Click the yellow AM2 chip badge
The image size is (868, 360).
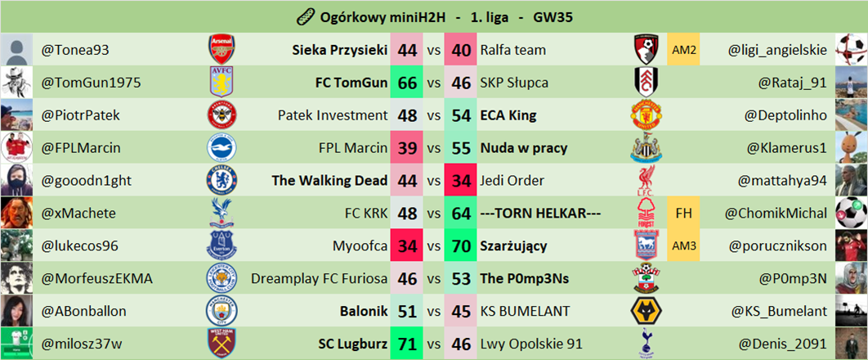coord(683,50)
